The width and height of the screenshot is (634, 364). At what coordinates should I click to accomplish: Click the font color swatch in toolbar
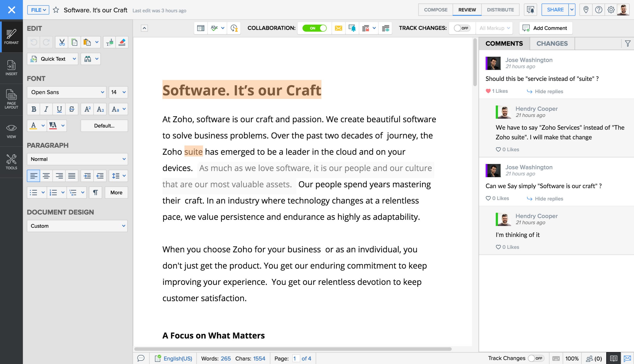click(34, 126)
